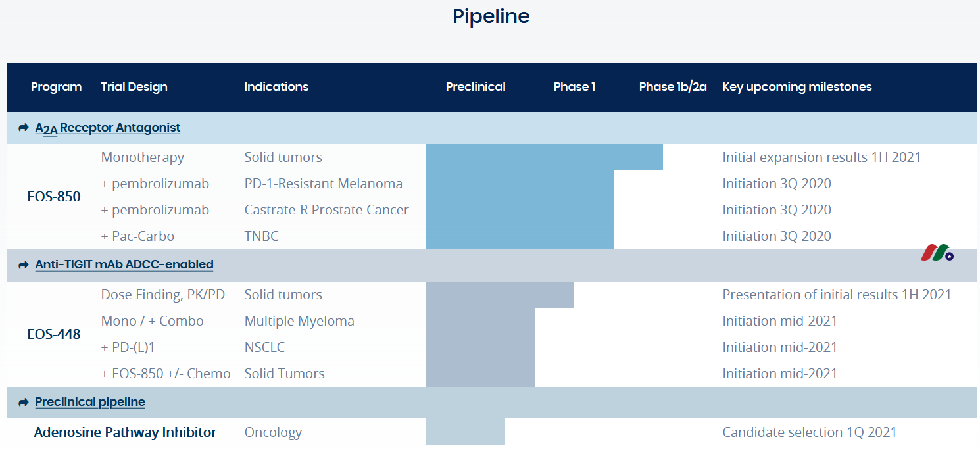The height and width of the screenshot is (452, 980).
Task: Click + PD-(L)1 trial design cell
Action: coord(128,347)
